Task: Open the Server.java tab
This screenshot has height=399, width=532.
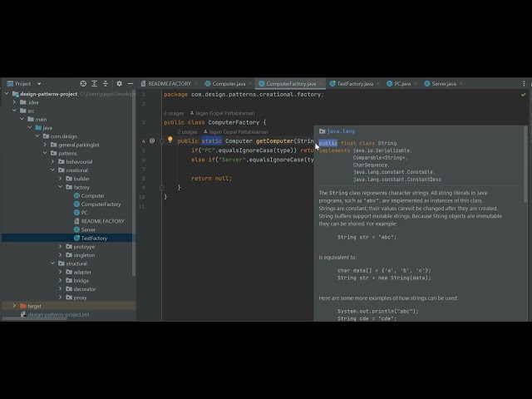Action: (x=443, y=83)
